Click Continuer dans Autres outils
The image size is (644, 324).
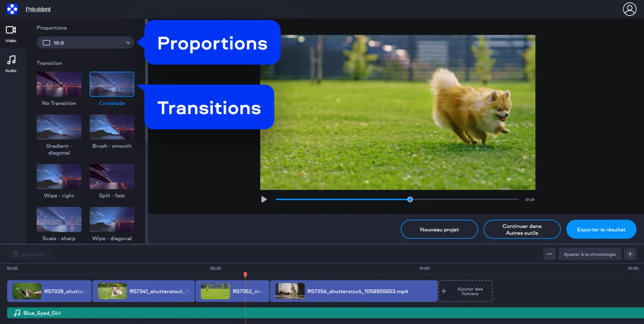coord(522,229)
